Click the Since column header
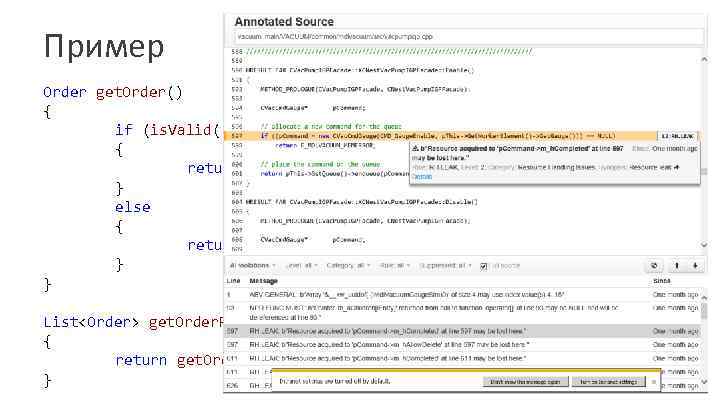The image size is (720, 405). [662, 281]
